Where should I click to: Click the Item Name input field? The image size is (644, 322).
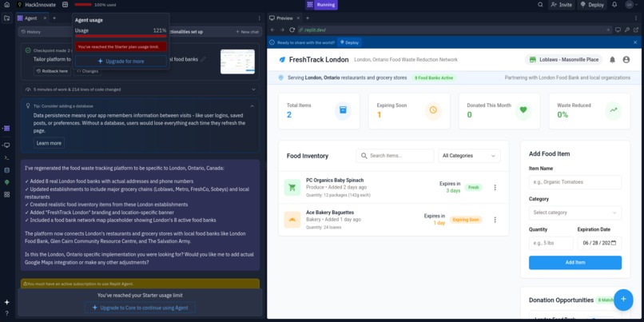pos(575,182)
